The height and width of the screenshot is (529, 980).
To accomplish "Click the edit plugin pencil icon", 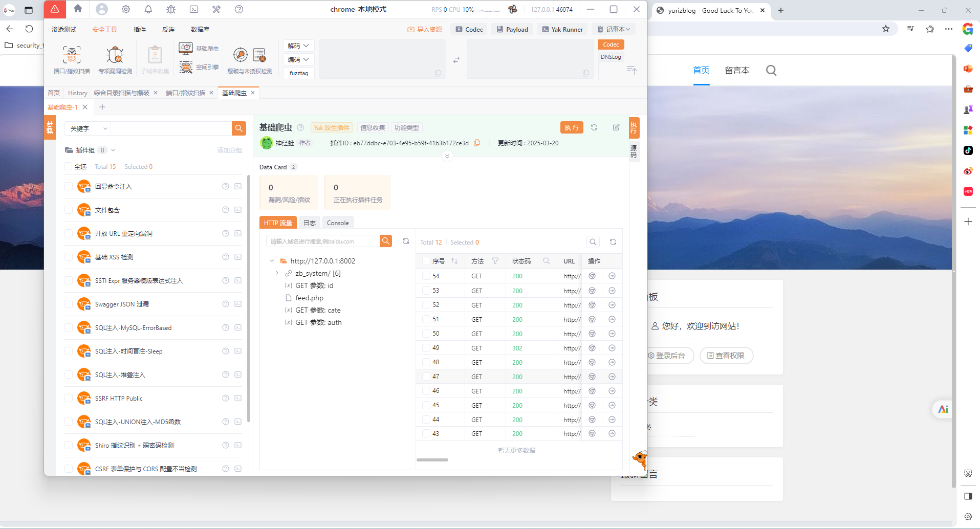I will click(616, 127).
